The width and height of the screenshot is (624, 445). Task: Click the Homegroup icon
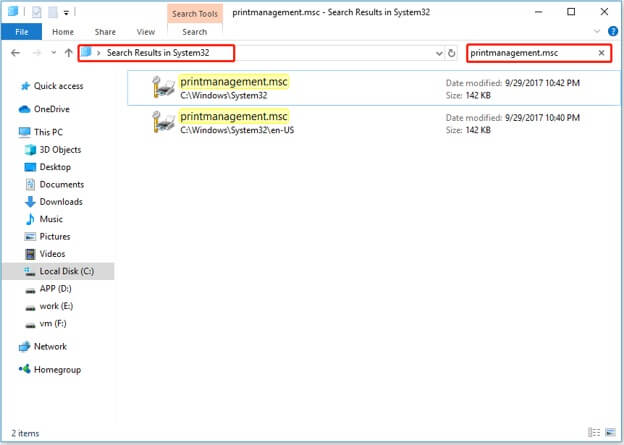[x=25, y=369]
